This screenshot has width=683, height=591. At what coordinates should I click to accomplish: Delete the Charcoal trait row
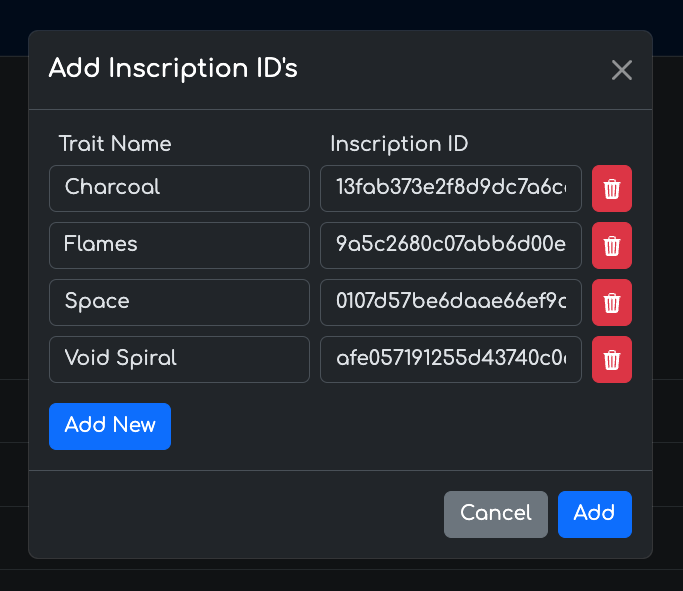pyautogui.click(x=611, y=189)
